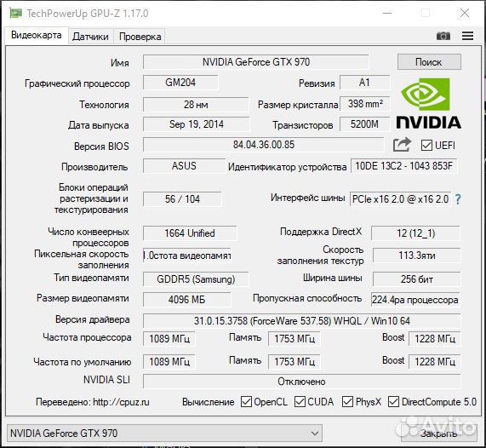Screen dimensions: 486x448
Task: Switch to the Проверка tab
Action: (140, 37)
